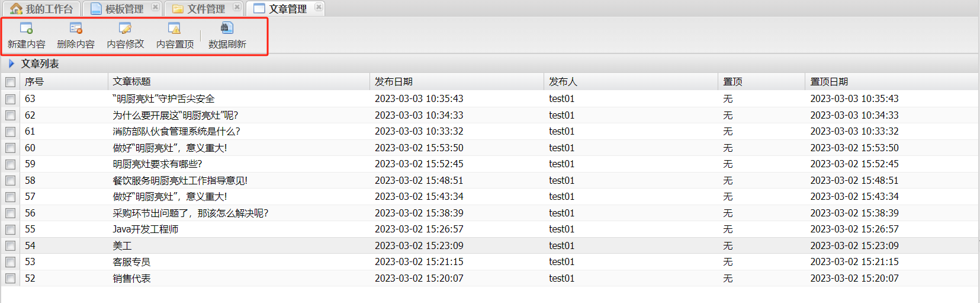Click the 文章标题 column header

[132, 82]
